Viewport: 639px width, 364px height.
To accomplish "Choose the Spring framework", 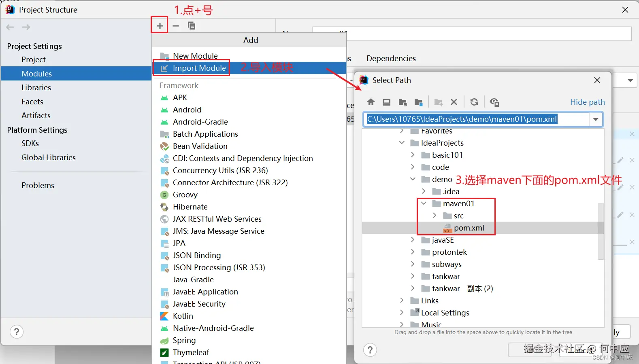I will [184, 340].
